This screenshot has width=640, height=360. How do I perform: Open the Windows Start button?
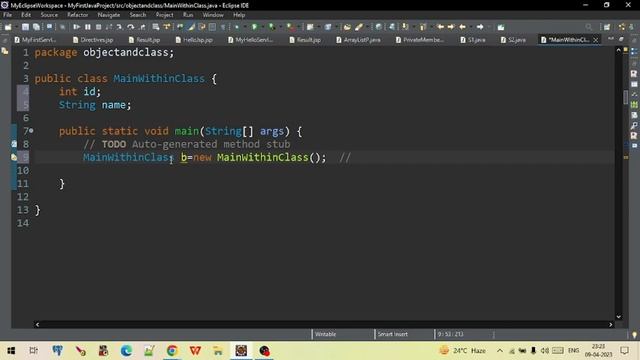(11, 351)
